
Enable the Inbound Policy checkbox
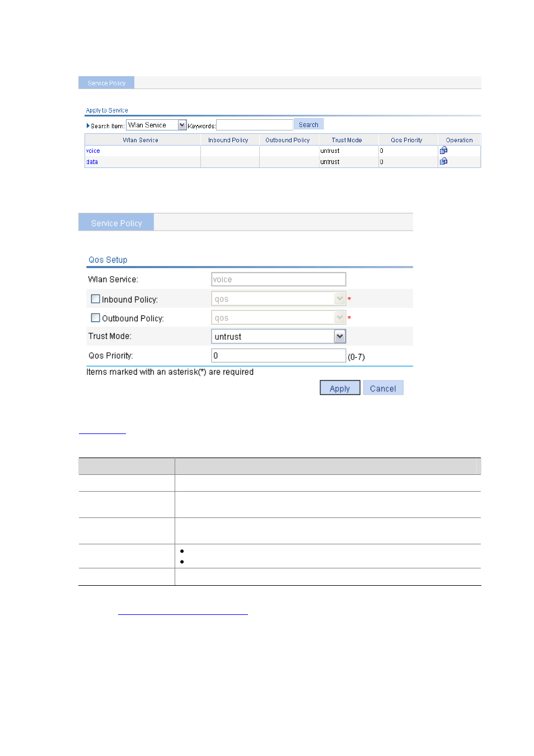(x=95, y=299)
